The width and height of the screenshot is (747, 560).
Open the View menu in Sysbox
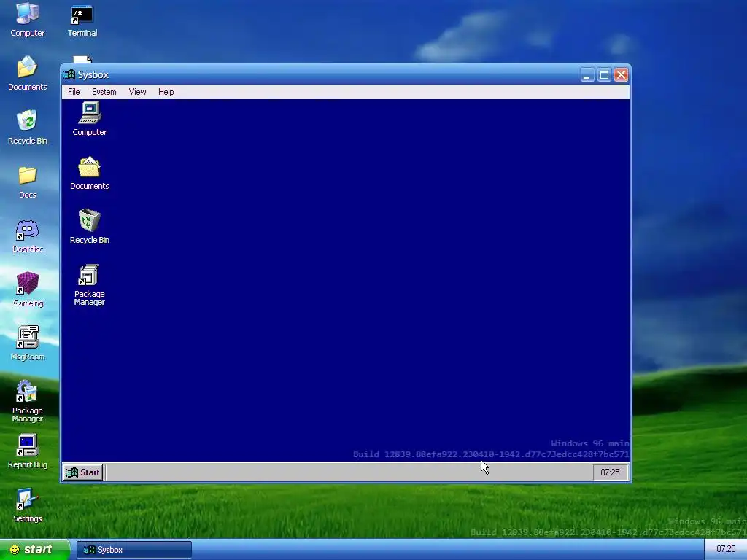(137, 92)
